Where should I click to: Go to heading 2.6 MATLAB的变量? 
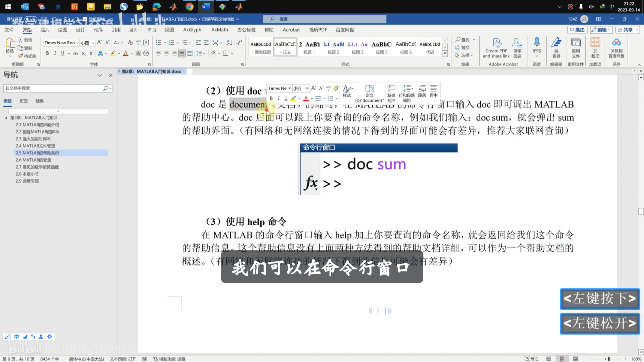(x=33, y=160)
